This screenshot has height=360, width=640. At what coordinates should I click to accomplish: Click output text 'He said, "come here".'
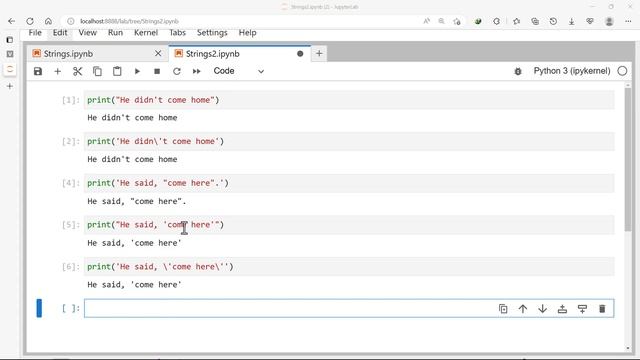pos(137,201)
